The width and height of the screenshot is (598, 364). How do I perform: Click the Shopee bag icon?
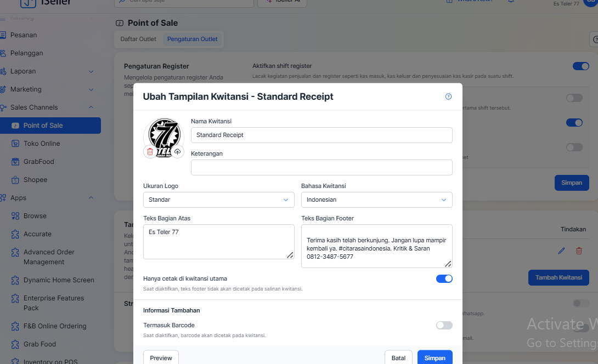tap(15, 180)
